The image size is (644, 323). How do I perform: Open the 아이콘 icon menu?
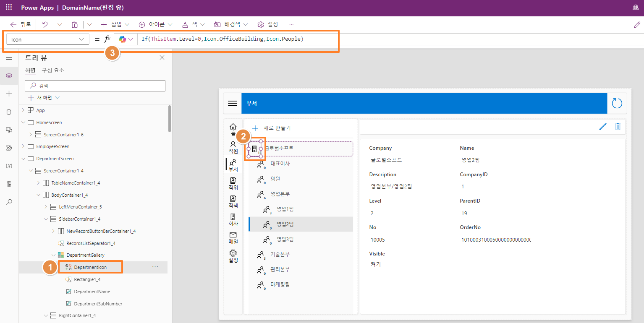tap(155, 25)
